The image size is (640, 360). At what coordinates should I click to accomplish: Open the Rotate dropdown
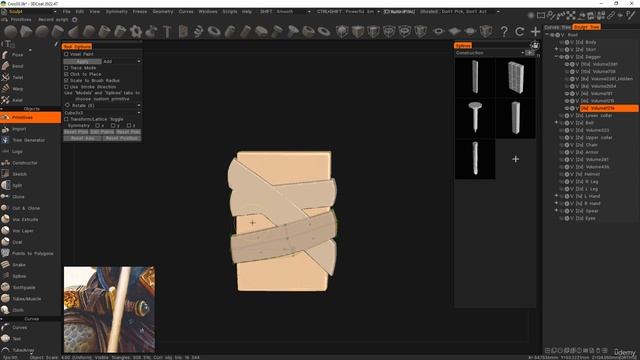coord(102,105)
